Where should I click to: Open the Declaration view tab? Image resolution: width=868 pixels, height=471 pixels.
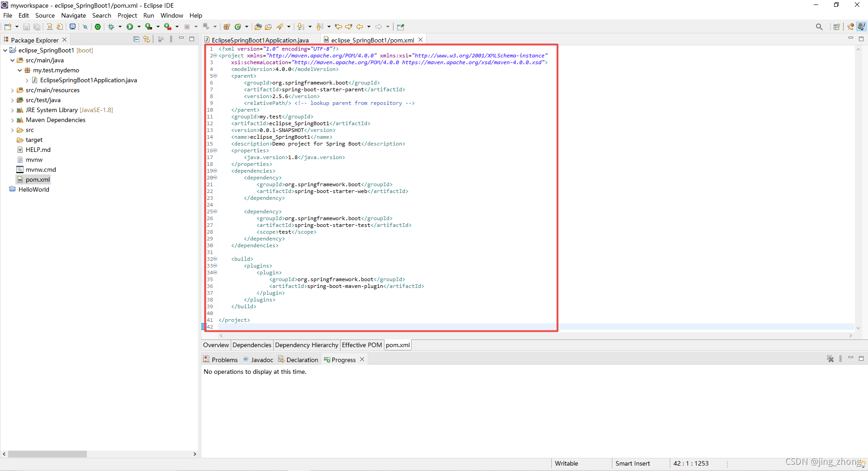click(298, 360)
